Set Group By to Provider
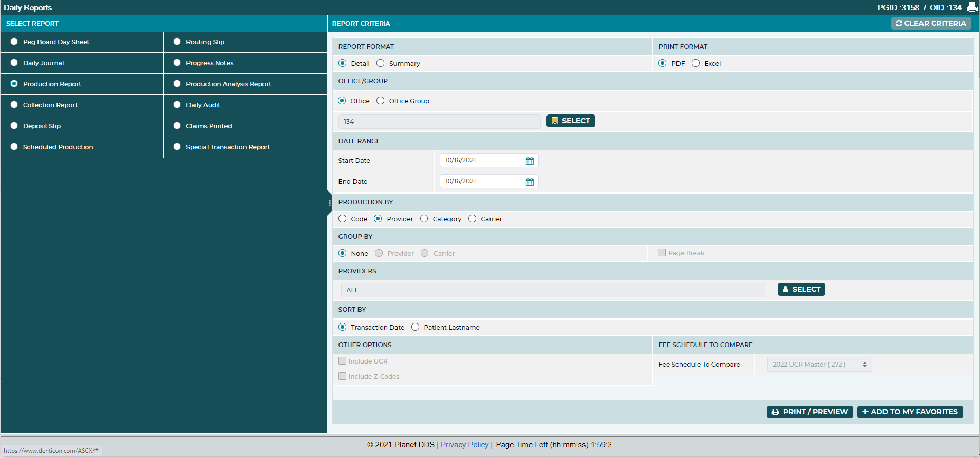The width and height of the screenshot is (980, 458). tap(379, 253)
